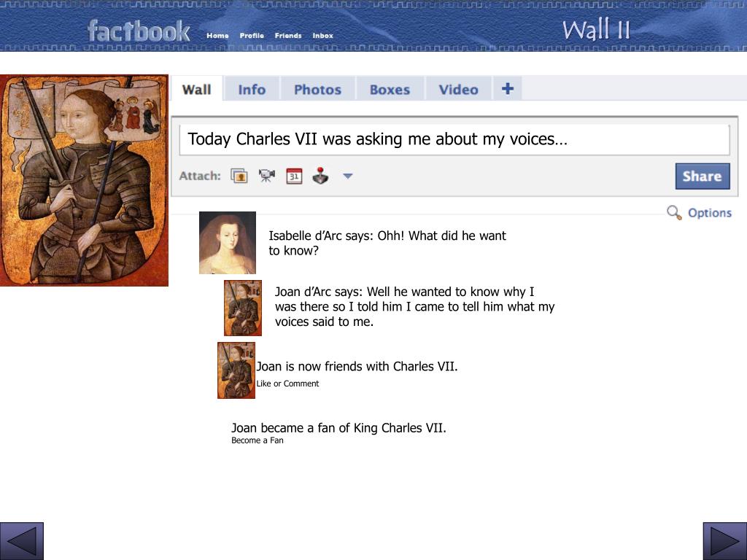
Task: Select Isabelle d'Arc's comment text
Action: click(x=387, y=243)
